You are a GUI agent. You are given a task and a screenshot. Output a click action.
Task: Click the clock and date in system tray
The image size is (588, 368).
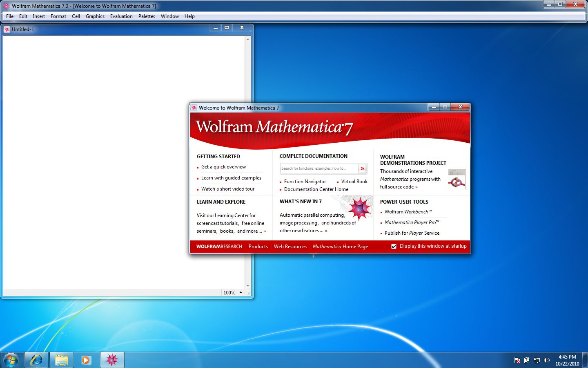(567, 360)
